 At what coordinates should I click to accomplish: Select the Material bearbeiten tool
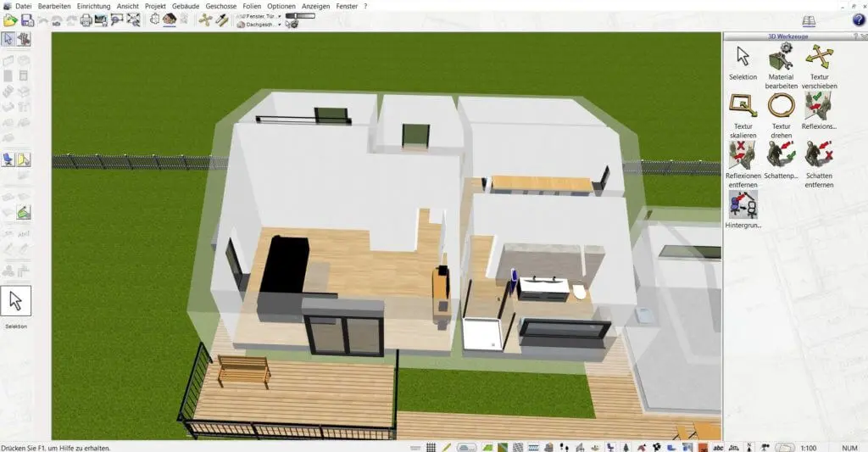coord(781,65)
